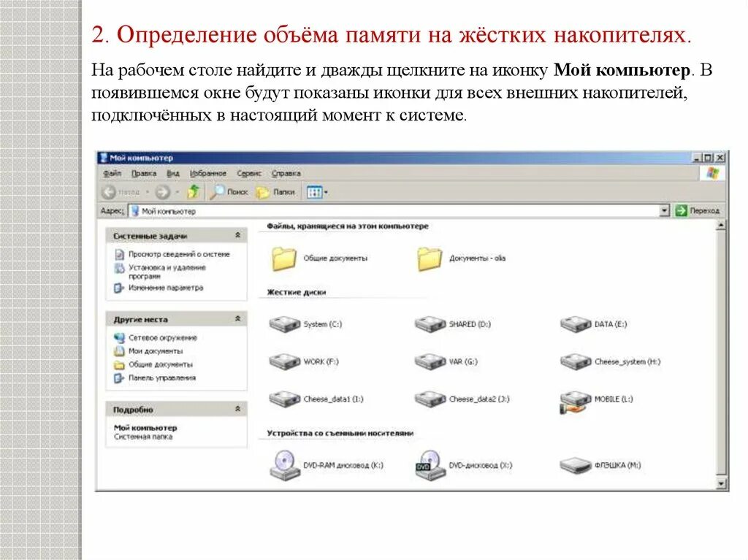
Task: Go up one folder level icon
Action: click(193, 192)
